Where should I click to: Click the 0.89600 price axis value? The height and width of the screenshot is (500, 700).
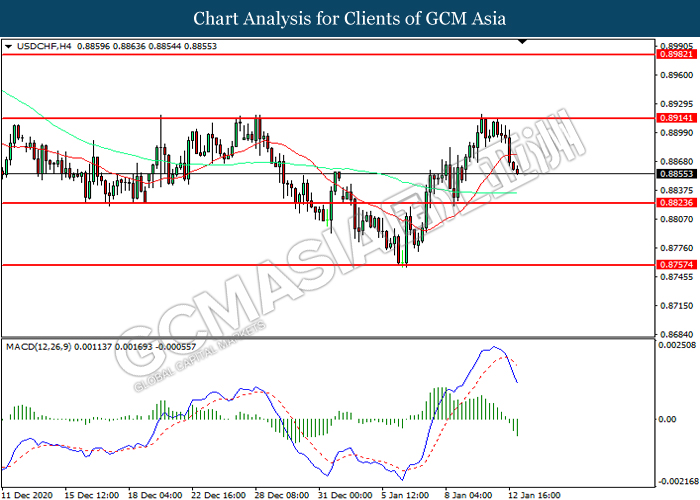(x=677, y=75)
